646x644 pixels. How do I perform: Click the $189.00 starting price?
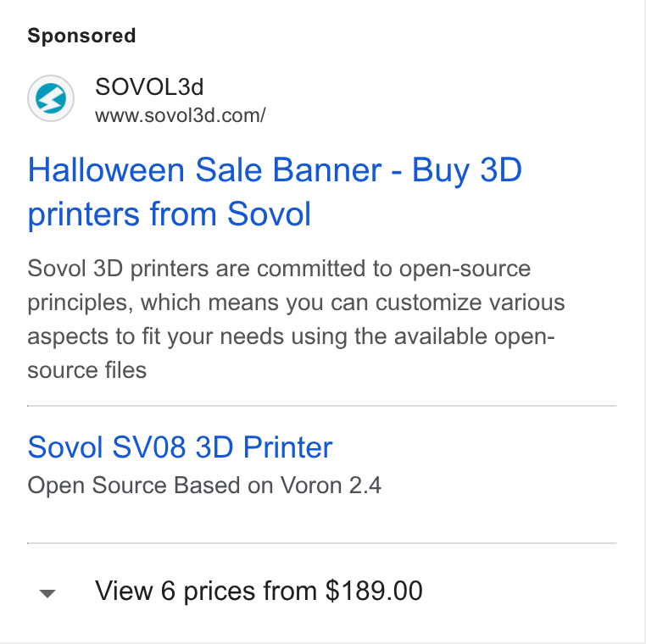[374, 591]
